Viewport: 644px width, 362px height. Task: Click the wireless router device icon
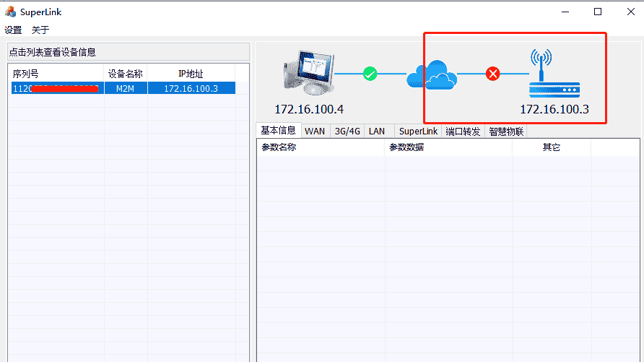(x=554, y=74)
